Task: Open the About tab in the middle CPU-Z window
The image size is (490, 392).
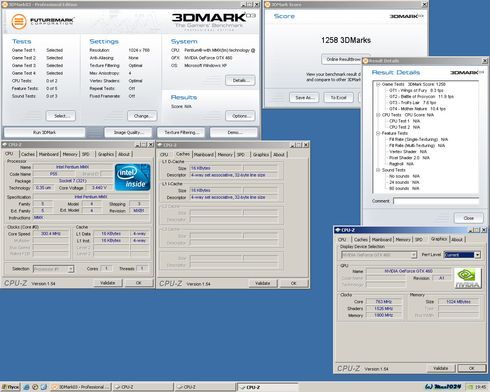Action: point(279,154)
